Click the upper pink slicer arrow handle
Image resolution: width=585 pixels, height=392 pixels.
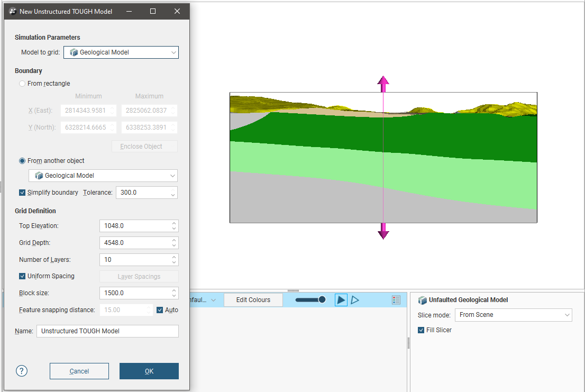pos(383,83)
